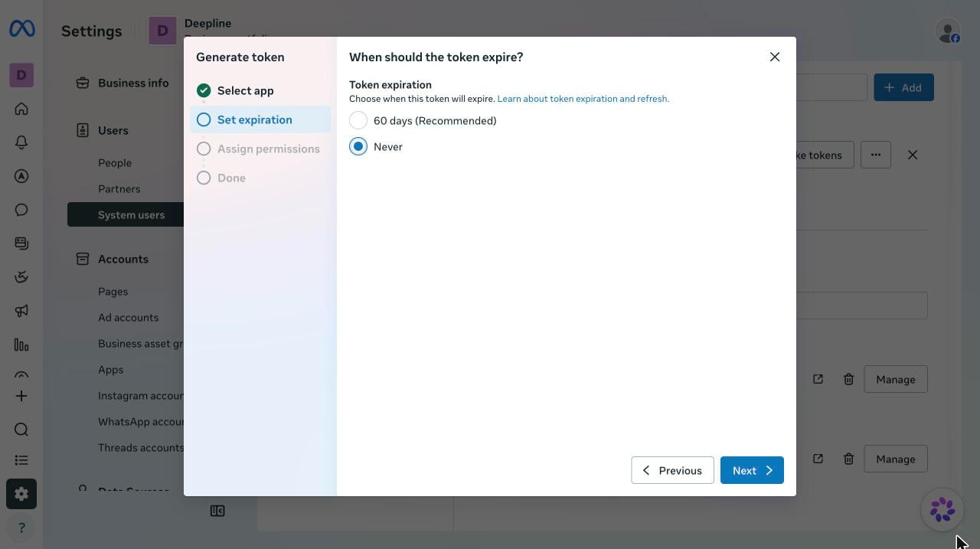Go to Assign permissions step
980x549 pixels.
[x=260, y=149]
